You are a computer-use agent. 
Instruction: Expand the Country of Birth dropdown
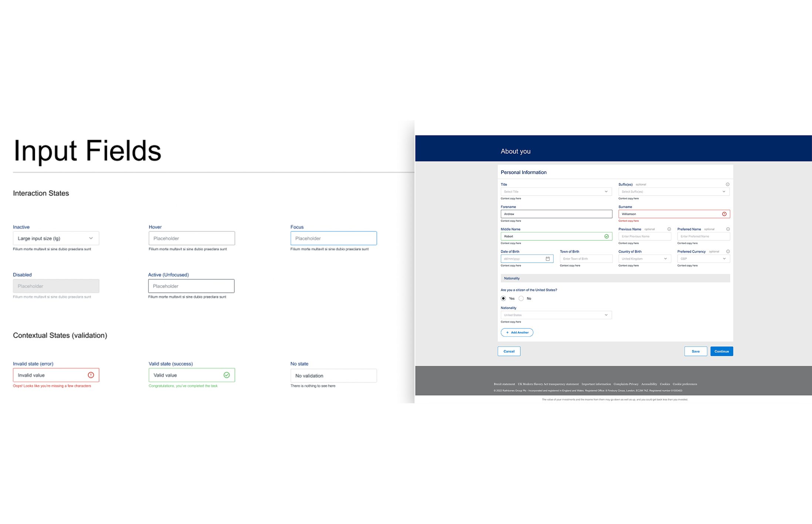coord(644,259)
